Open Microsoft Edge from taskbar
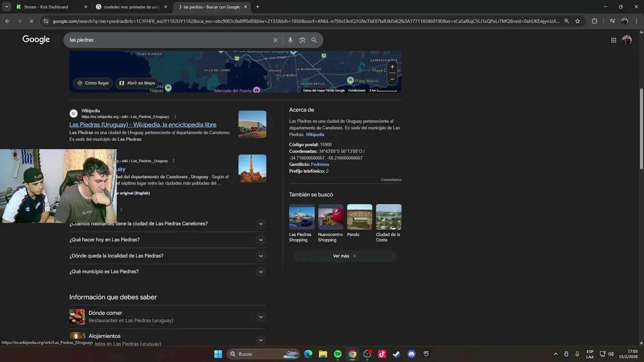644x362 pixels. point(308,354)
